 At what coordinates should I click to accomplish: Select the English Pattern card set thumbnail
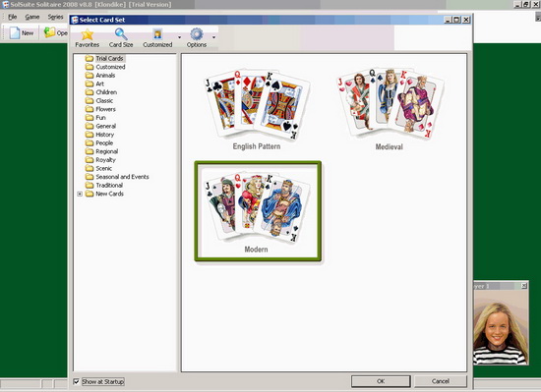tap(257, 109)
